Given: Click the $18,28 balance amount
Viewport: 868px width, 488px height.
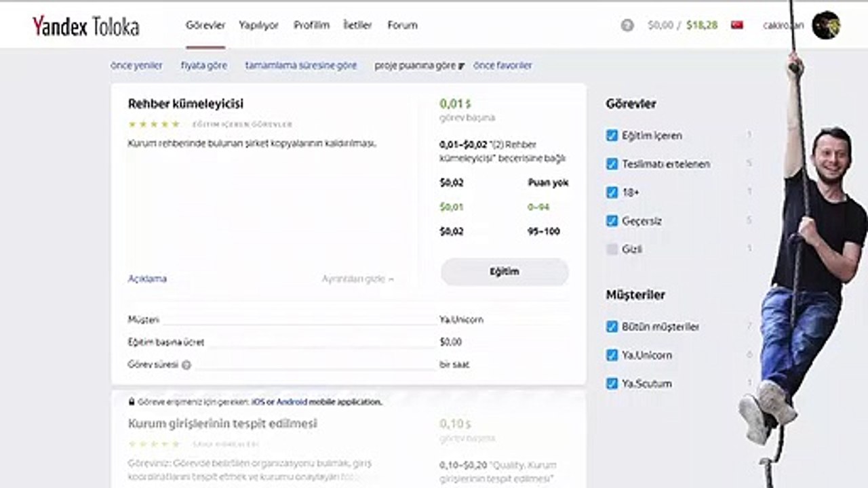Looking at the screenshot, I should click(701, 25).
